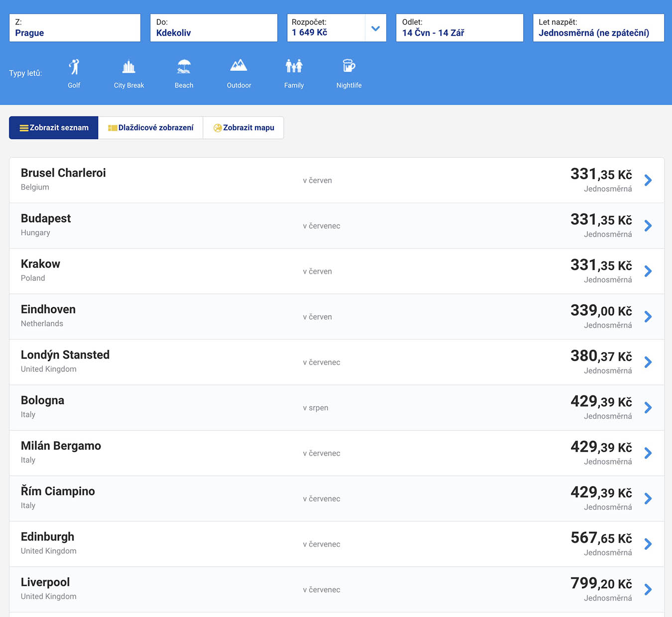672x617 pixels.
Task: Click the 380,37 Kč Stansted price
Action: [601, 356]
